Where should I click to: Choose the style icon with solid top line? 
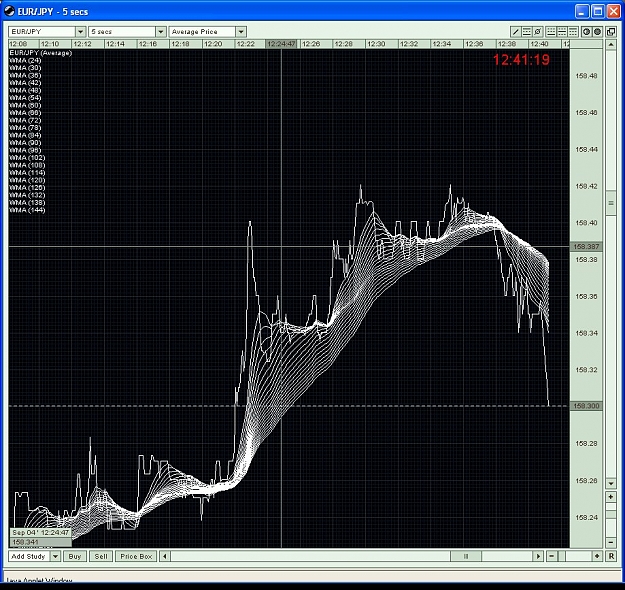click(x=573, y=32)
